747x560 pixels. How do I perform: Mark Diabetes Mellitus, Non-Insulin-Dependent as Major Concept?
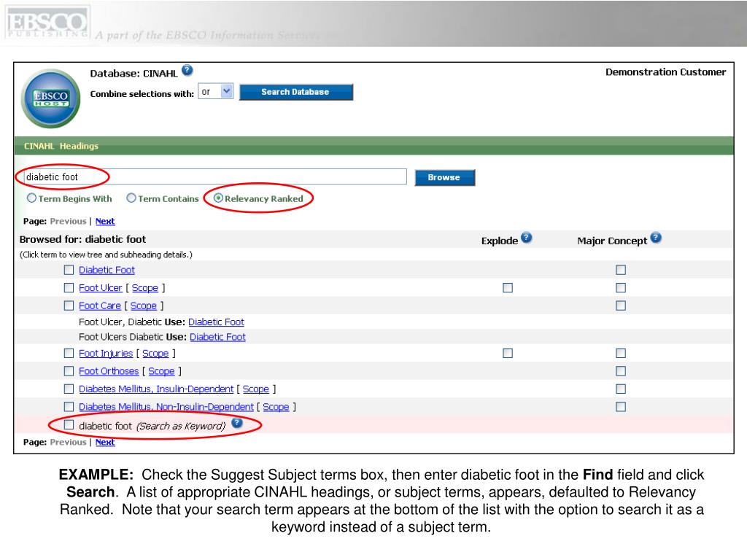621,407
